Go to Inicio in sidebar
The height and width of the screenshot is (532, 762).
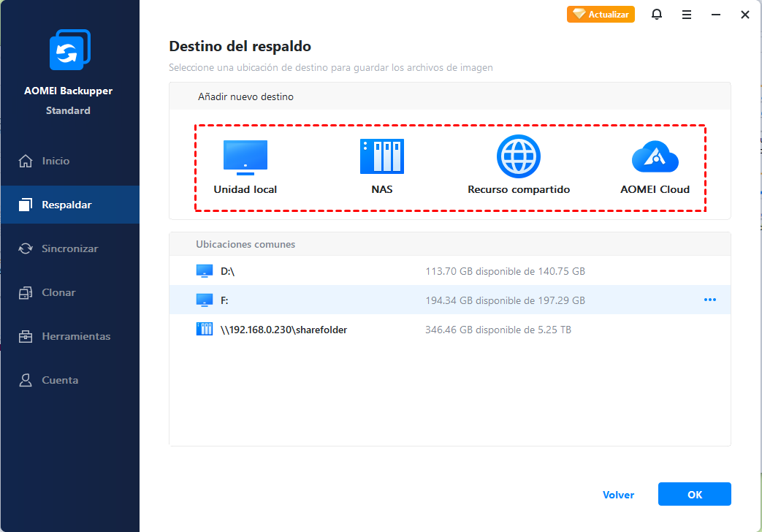coord(56,161)
